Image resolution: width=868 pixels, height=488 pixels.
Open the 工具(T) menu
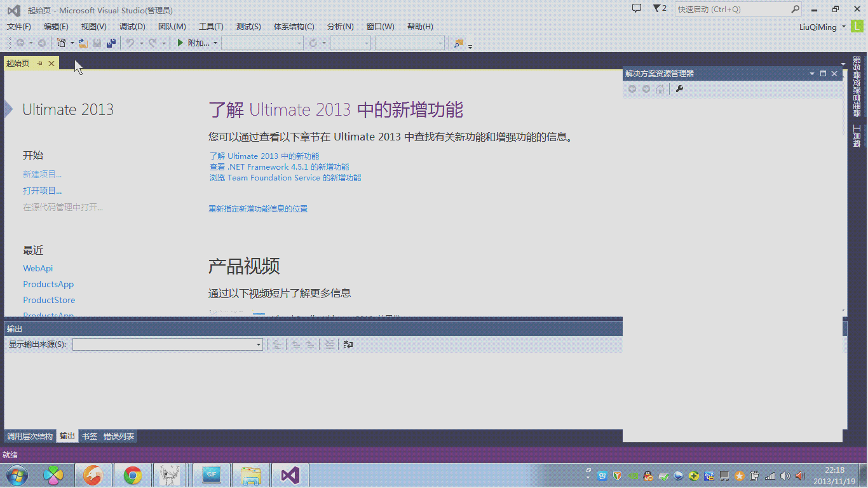point(211,27)
